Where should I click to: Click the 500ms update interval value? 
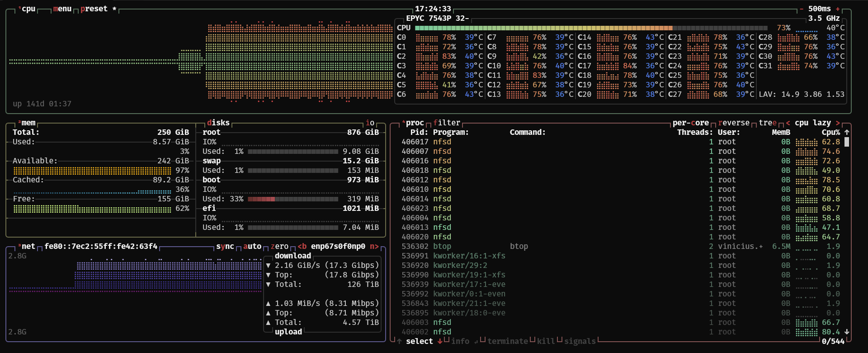820,9
